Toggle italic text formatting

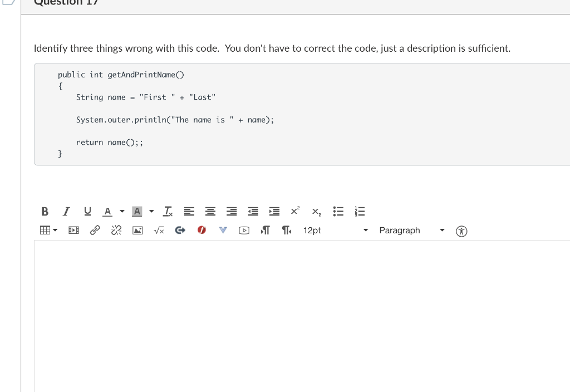coord(66,211)
